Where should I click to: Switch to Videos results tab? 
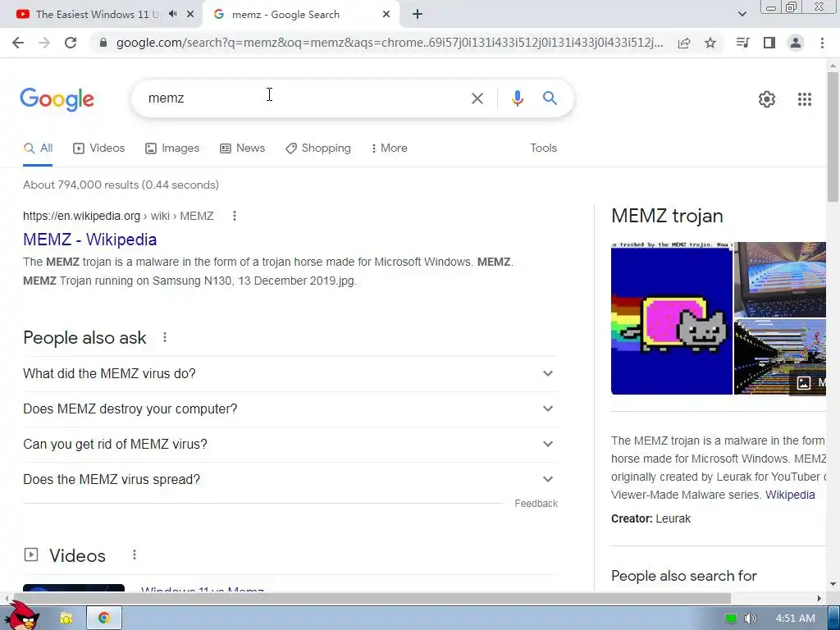pos(98,148)
